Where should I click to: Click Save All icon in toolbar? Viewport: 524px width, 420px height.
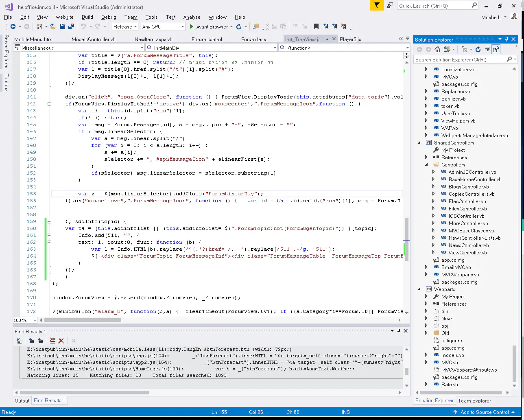point(71,27)
